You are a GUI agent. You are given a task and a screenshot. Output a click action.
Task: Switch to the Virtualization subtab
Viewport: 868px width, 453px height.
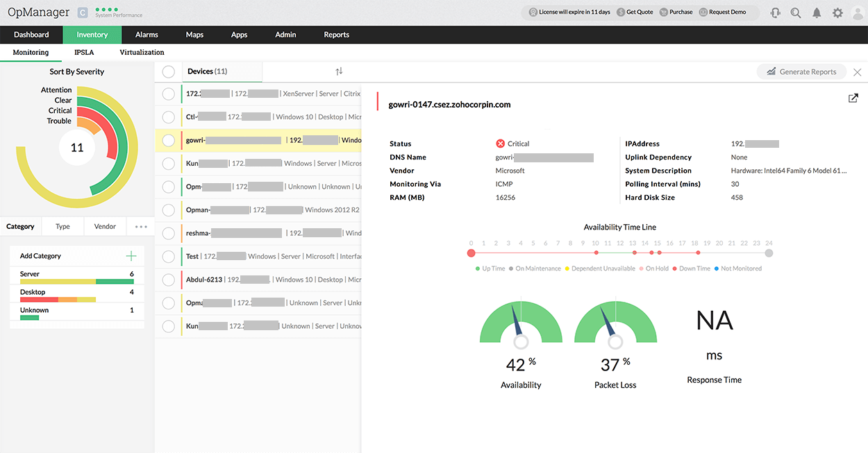click(142, 53)
